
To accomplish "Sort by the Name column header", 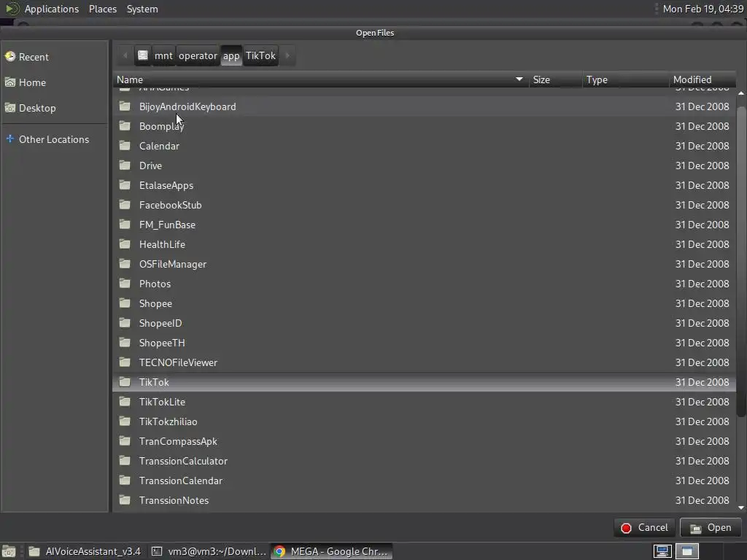I will coord(321,79).
